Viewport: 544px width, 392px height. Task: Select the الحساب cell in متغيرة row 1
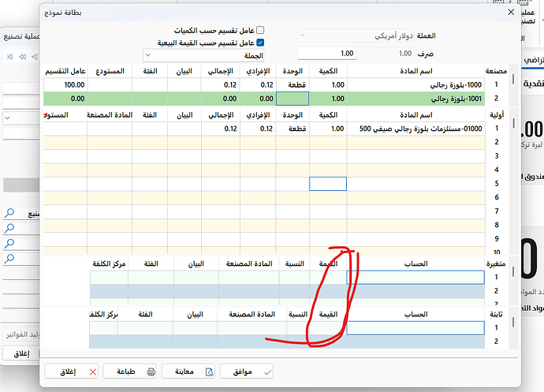415,278
